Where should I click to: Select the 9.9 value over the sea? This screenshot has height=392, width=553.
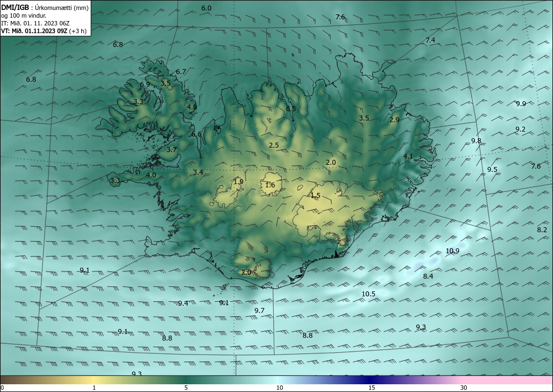521,103
